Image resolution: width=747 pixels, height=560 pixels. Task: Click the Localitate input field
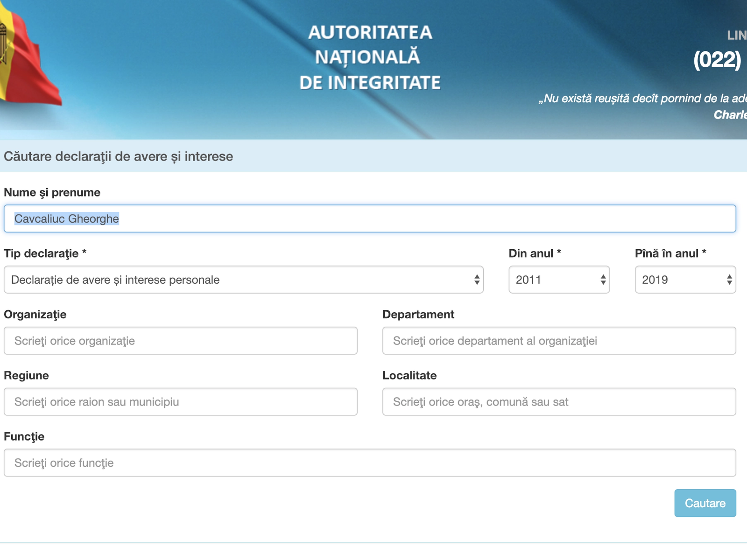(x=559, y=402)
